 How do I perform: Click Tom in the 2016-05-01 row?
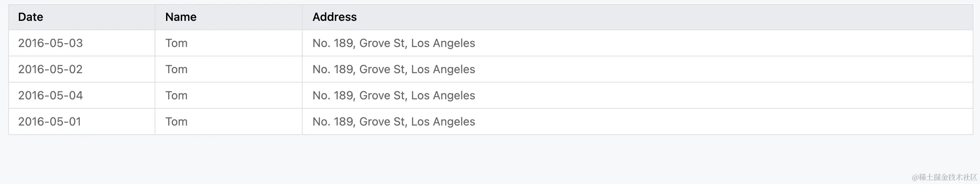(x=176, y=121)
